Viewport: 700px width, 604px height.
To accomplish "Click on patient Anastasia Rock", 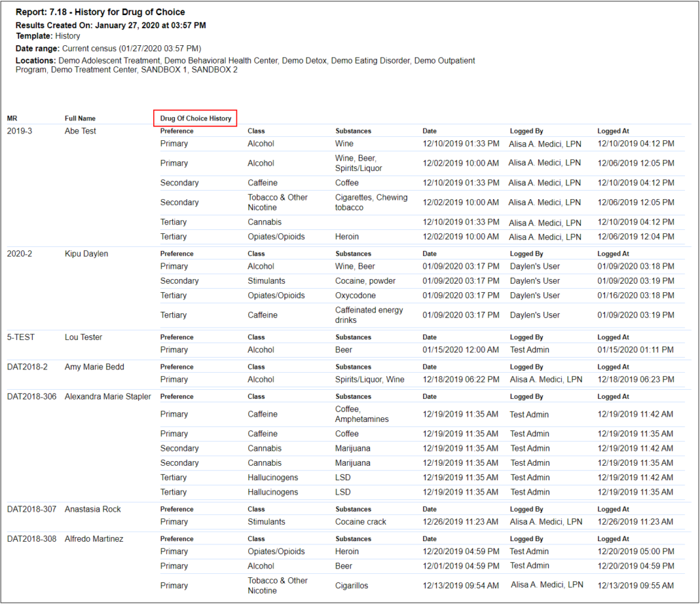I will [x=92, y=509].
